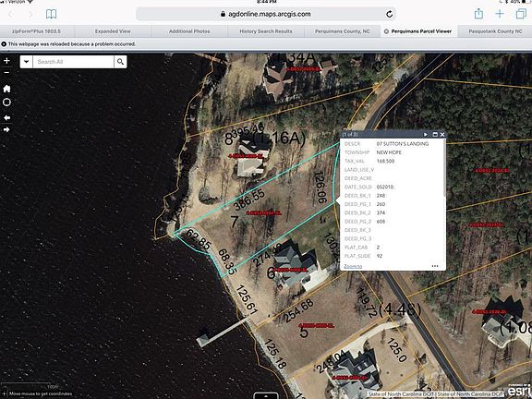
Task: Open the search source dropdown arrow
Action: pyautogui.click(x=27, y=62)
